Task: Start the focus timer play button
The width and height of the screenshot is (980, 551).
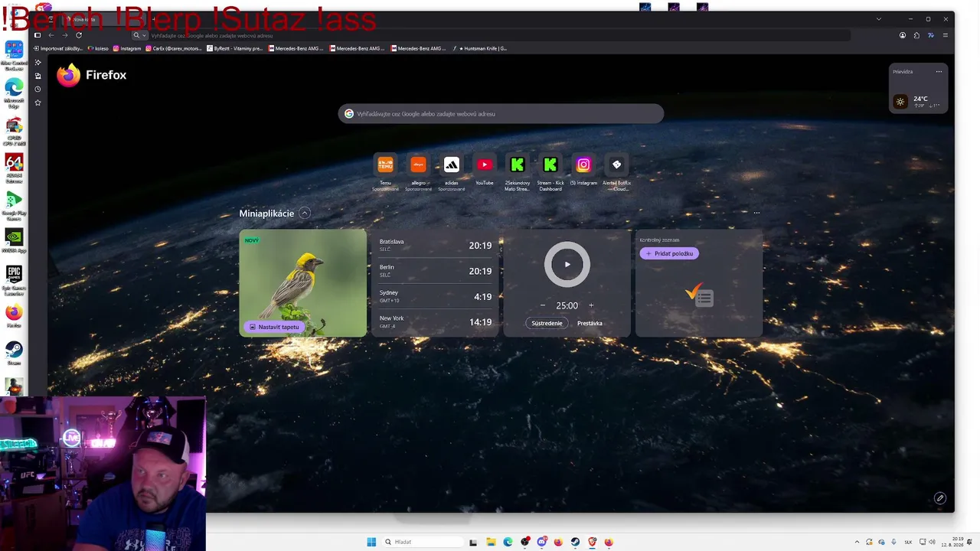Action: tap(567, 265)
